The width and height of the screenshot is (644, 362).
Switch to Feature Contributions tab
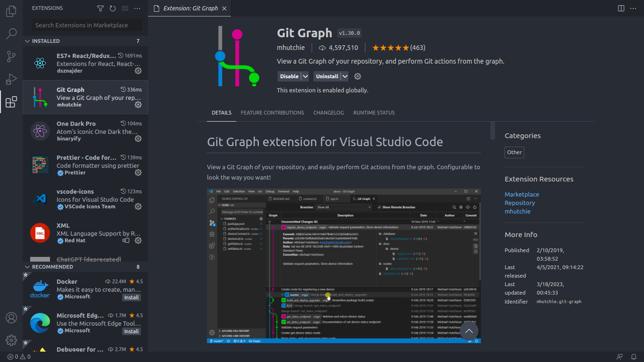pyautogui.click(x=272, y=113)
